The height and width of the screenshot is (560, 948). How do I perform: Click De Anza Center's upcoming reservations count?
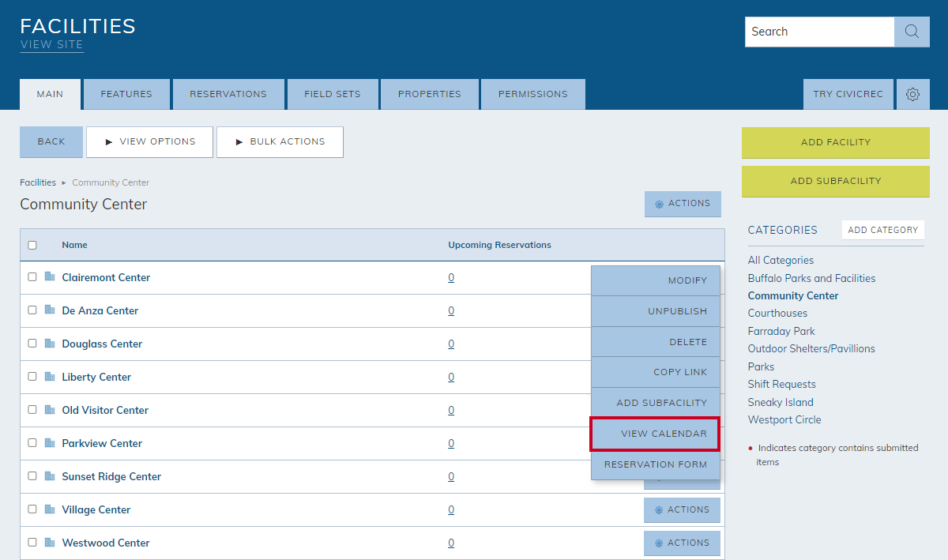451,310
